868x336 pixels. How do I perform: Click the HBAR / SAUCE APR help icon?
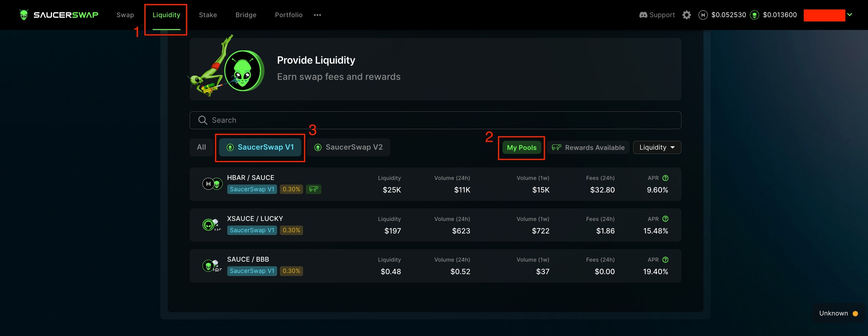tap(665, 178)
